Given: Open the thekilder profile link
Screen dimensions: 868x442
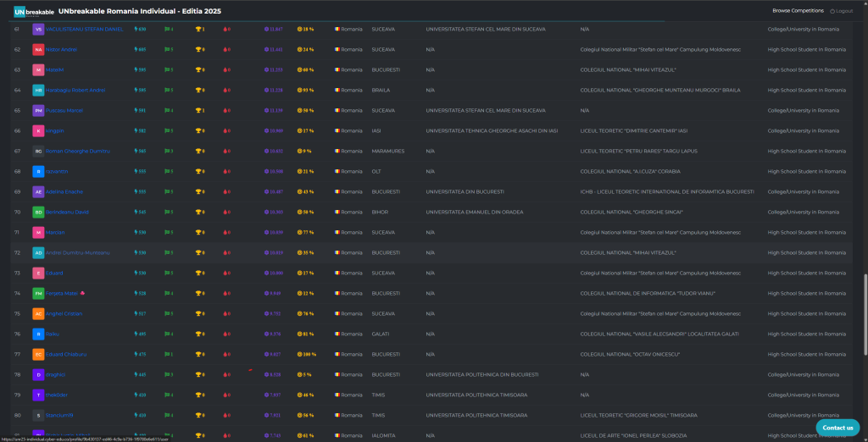Looking at the screenshot, I should coord(55,395).
